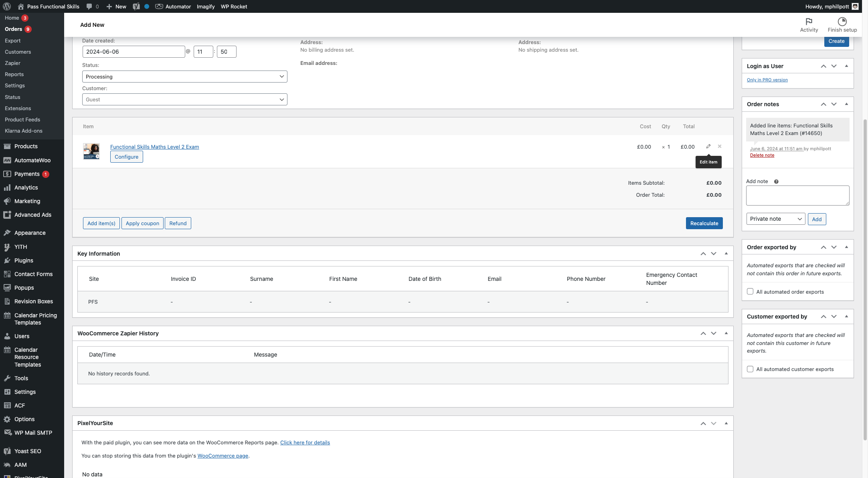The width and height of the screenshot is (868, 478).
Task: Click the Apply coupon button
Action: click(142, 223)
